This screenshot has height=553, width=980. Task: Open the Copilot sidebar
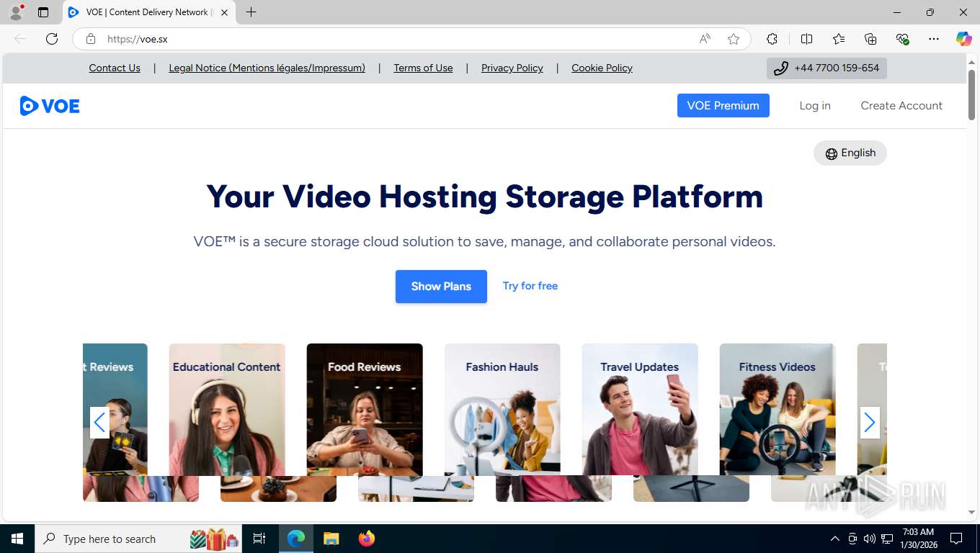pos(963,39)
